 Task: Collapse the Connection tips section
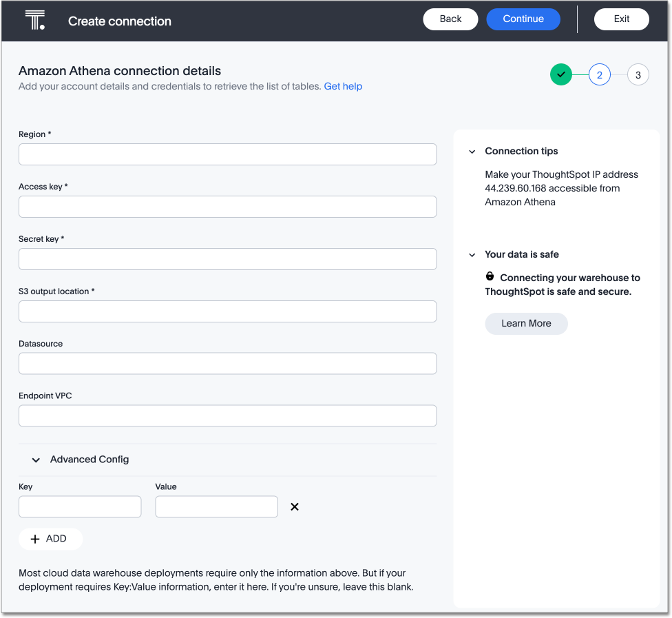[x=472, y=152]
